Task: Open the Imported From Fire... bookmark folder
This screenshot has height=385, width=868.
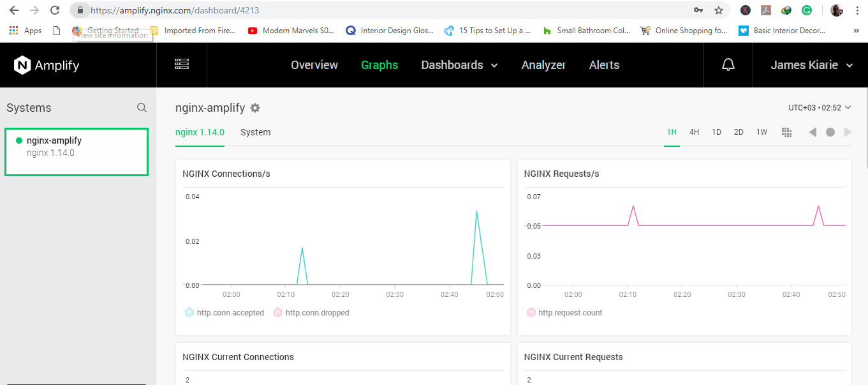Action: tap(193, 31)
